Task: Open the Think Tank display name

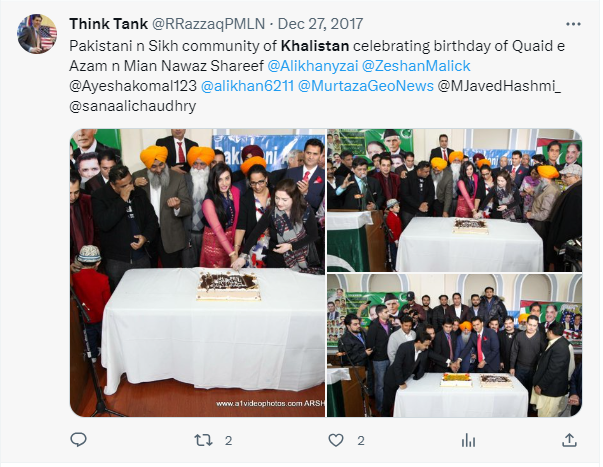Action: [x=108, y=24]
